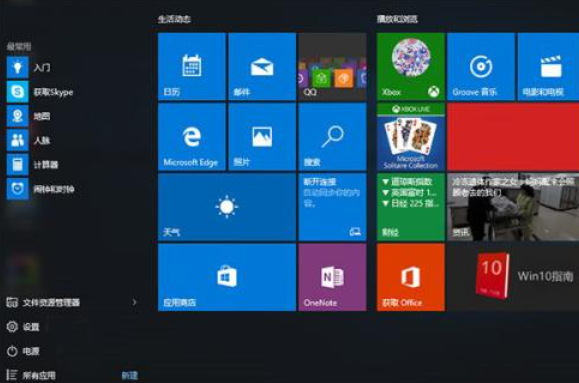The width and height of the screenshot is (579, 383).
Task: Click the 播放和浏览 group heading
Action: (x=397, y=19)
